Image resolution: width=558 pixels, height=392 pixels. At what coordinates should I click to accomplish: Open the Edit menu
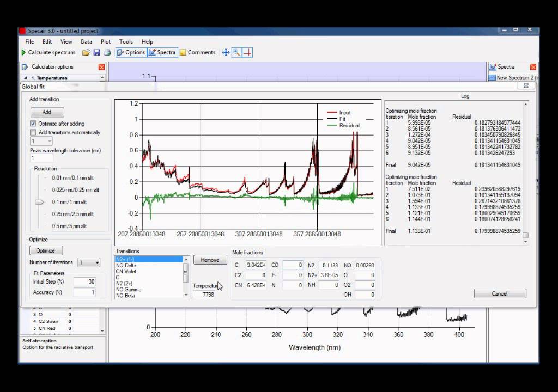(x=47, y=41)
